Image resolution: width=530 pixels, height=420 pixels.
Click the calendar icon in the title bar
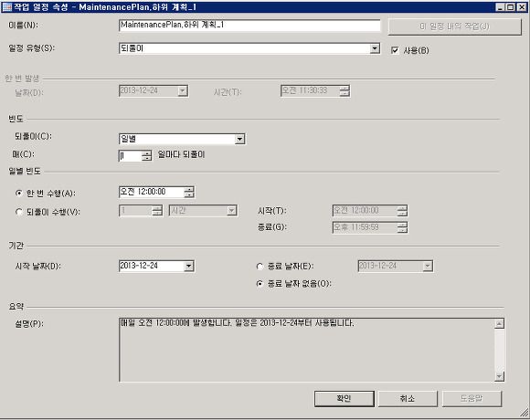[x=6, y=6]
